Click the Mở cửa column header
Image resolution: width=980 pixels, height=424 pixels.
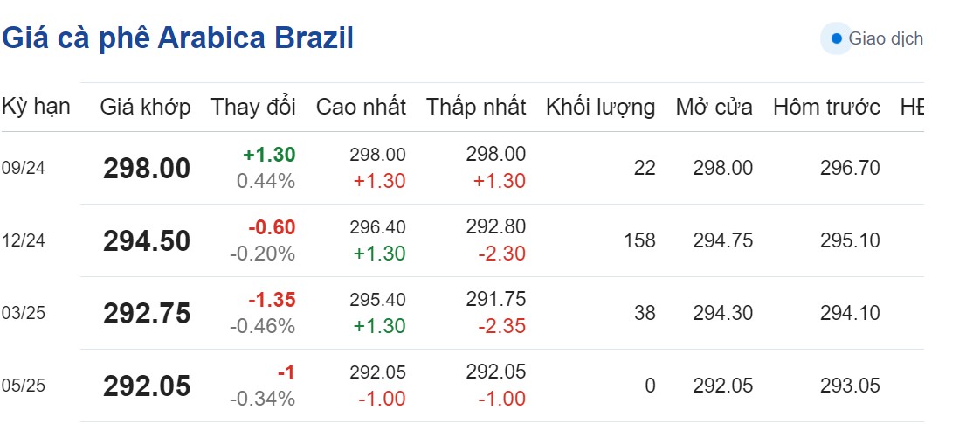[x=714, y=108]
